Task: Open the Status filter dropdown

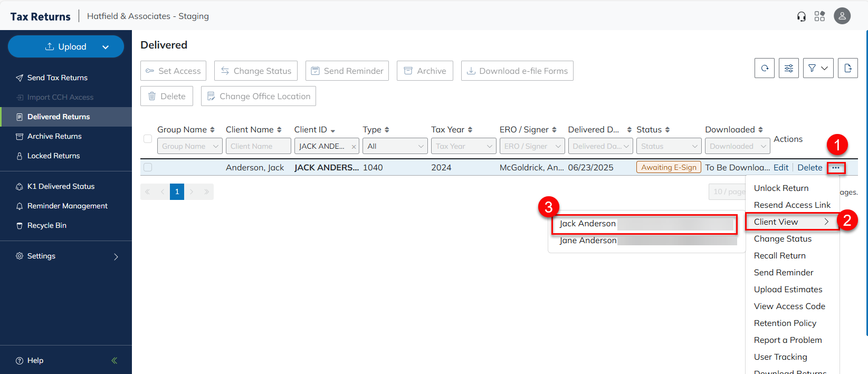Action: coord(669,146)
